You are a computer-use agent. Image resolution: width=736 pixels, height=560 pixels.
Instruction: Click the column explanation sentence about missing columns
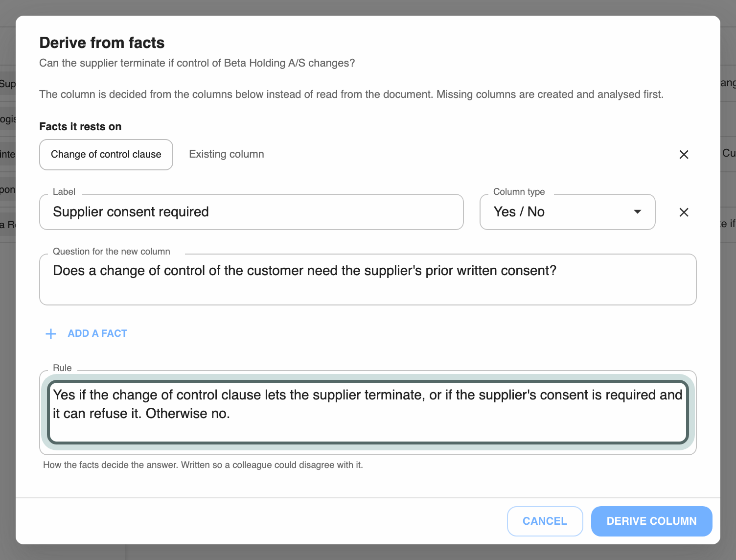(x=351, y=94)
